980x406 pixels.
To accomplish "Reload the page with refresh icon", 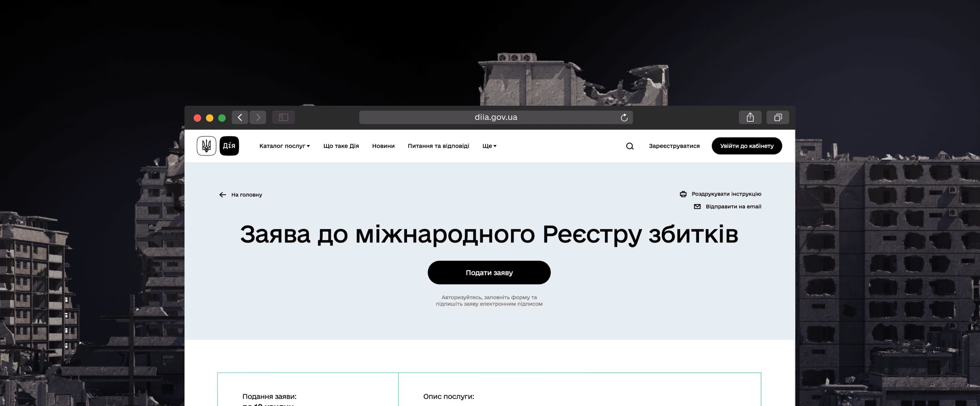I will click(x=624, y=118).
